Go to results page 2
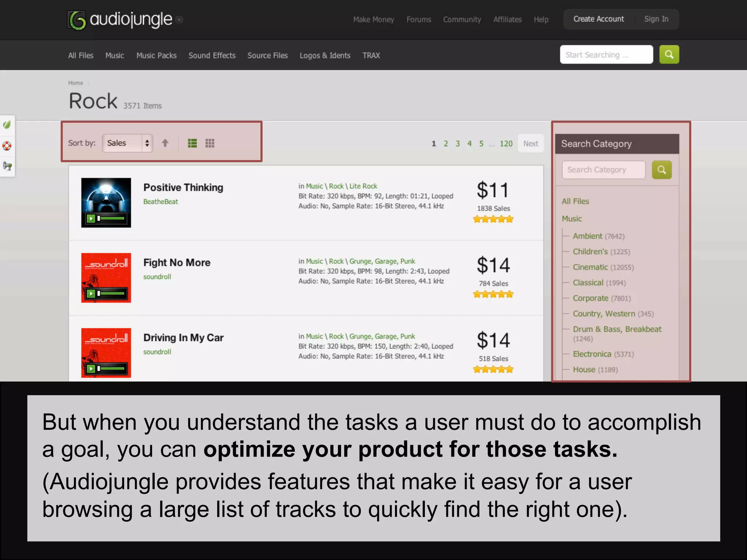 click(446, 144)
